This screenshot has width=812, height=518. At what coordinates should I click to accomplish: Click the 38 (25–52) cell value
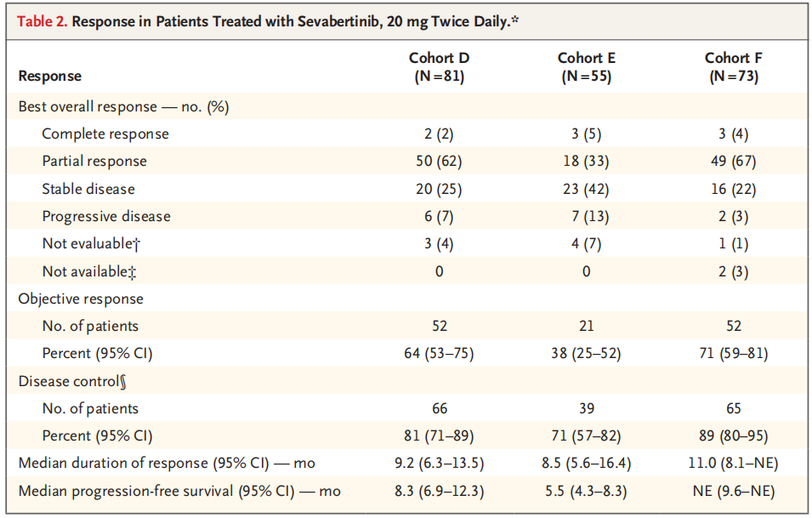click(586, 354)
